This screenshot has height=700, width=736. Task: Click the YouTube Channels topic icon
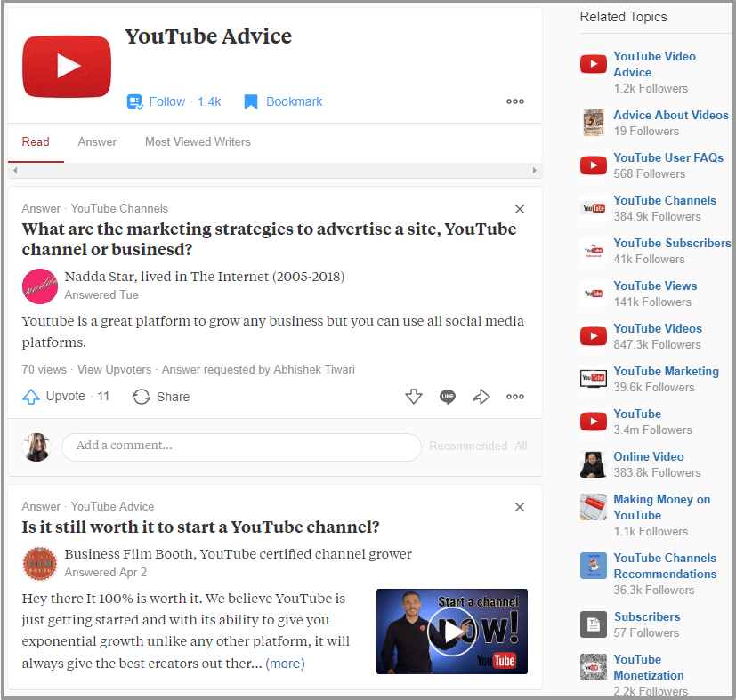click(594, 208)
